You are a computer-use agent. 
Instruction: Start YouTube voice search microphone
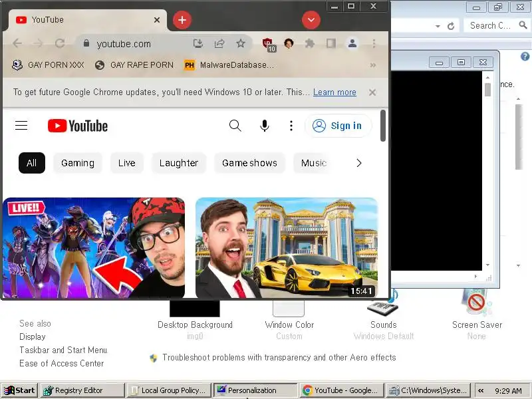click(264, 126)
